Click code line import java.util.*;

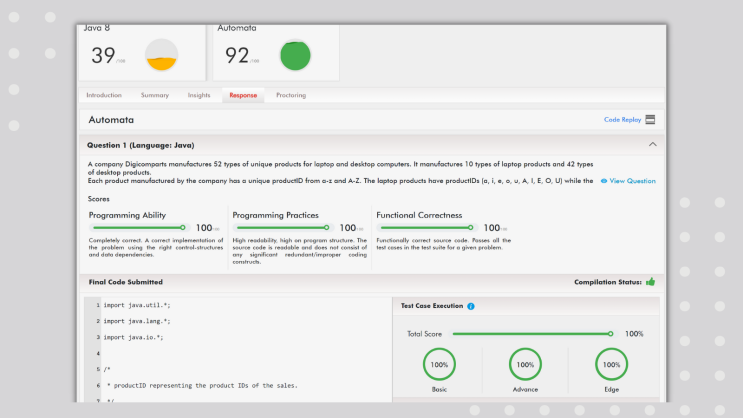[137, 305]
